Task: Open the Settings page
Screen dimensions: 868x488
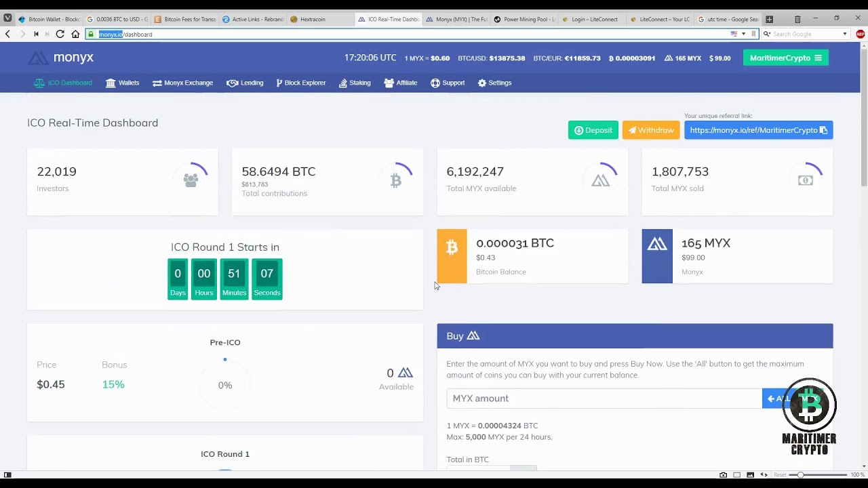Action: (x=495, y=83)
